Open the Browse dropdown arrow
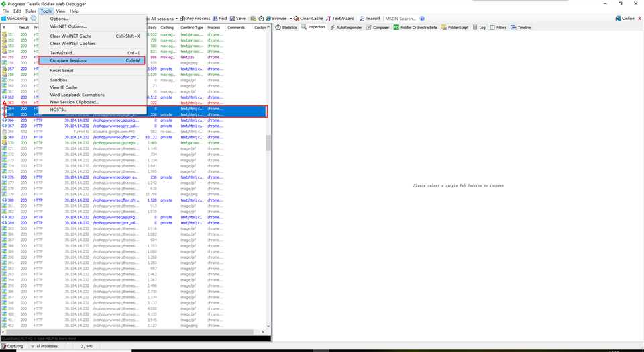This screenshot has height=352, width=644. [290, 19]
